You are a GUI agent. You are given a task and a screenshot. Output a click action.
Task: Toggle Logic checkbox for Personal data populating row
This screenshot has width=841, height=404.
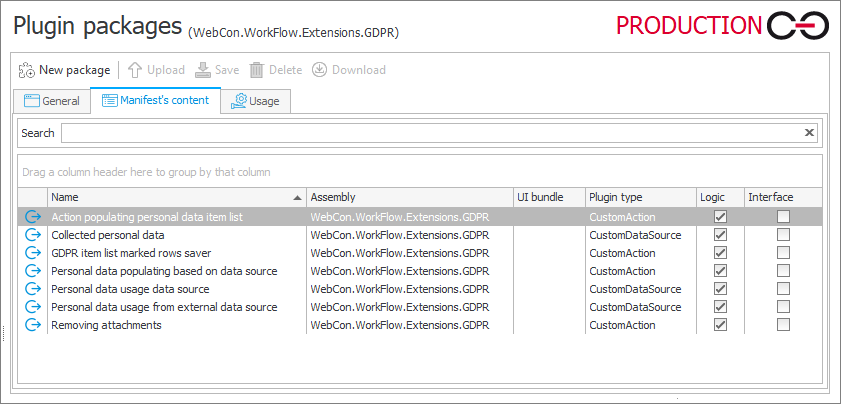click(720, 271)
